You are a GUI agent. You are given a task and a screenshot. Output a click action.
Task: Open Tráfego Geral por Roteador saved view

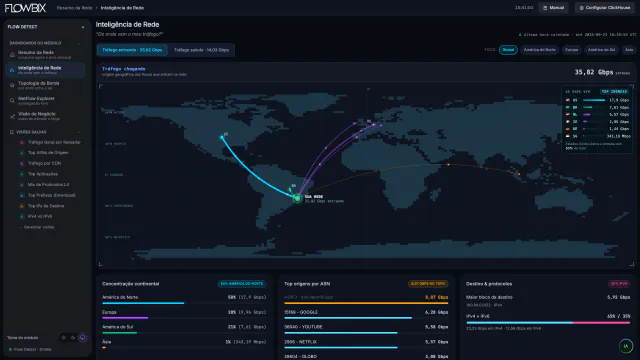click(x=54, y=142)
